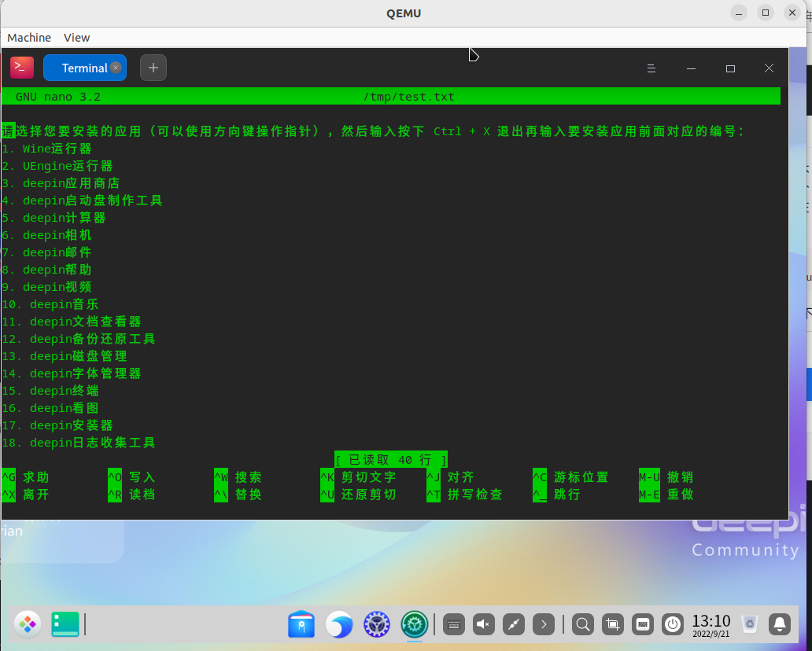
Task: Click the ^T 拼写检查 shortcut label
Action: coord(464,495)
